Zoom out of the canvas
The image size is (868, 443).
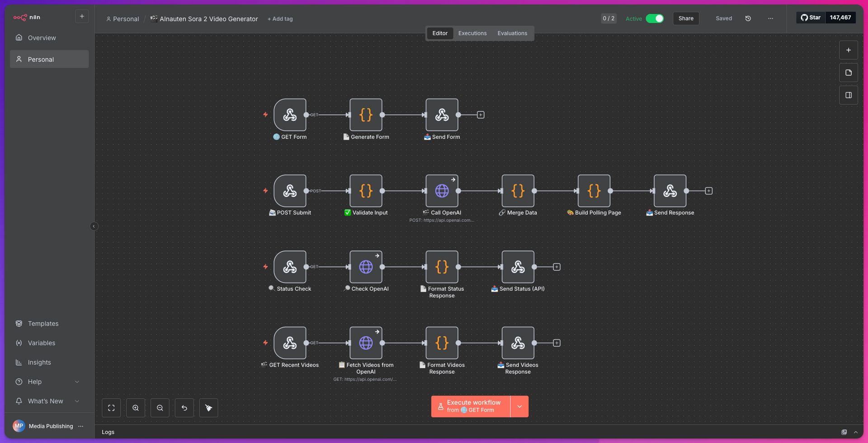160,408
